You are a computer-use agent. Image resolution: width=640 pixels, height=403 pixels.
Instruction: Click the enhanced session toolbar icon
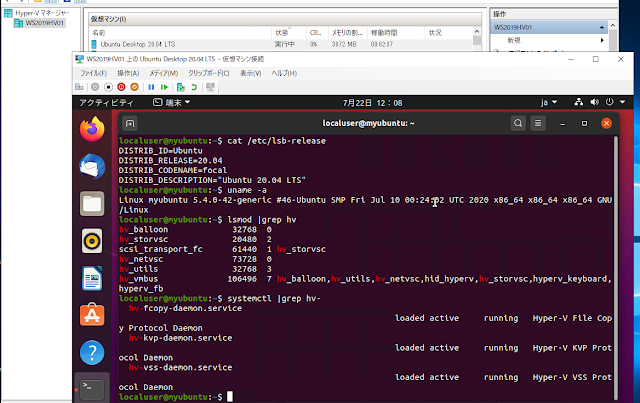pyautogui.click(x=210, y=87)
